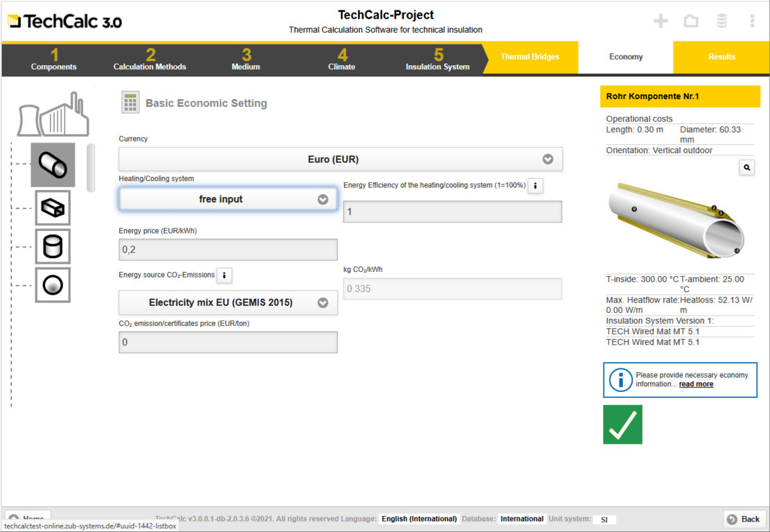Confirm with the green checkmark button
770x532 pixels.
pyautogui.click(x=623, y=424)
